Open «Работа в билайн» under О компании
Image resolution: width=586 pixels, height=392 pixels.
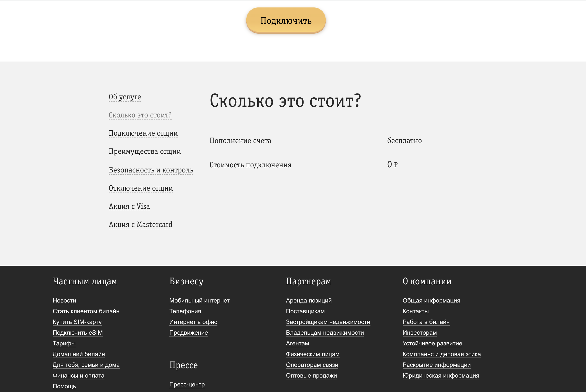click(x=426, y=322)
